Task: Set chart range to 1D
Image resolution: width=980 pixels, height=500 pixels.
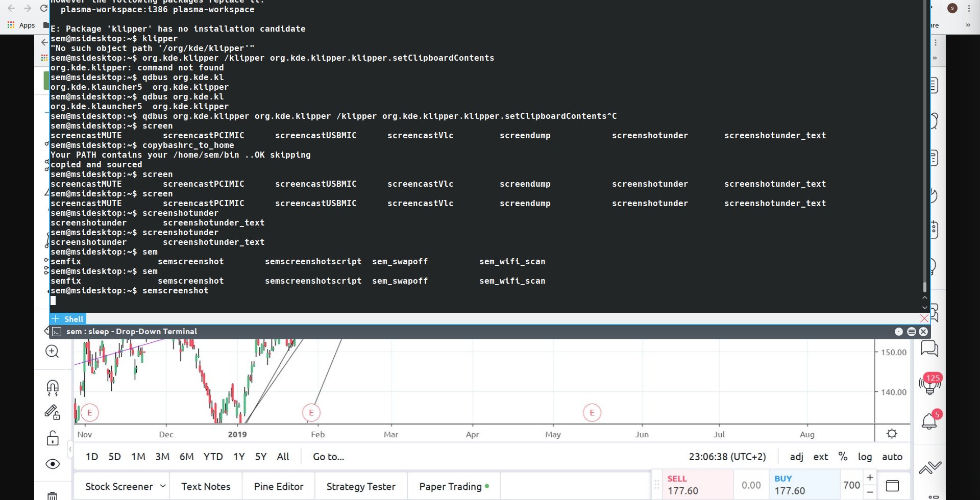Action: pyautogui.click(x=92, y=457)
